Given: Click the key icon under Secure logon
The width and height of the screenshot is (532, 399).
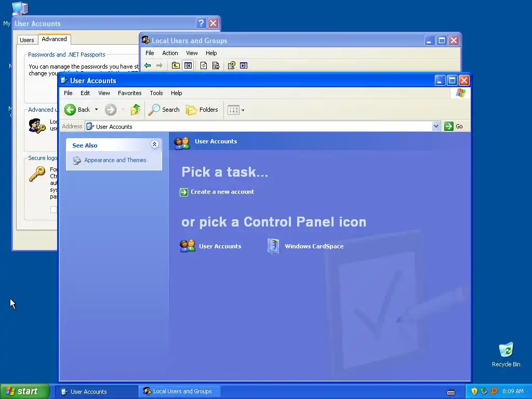Looking at the screenshot, I should coord(37,174).
